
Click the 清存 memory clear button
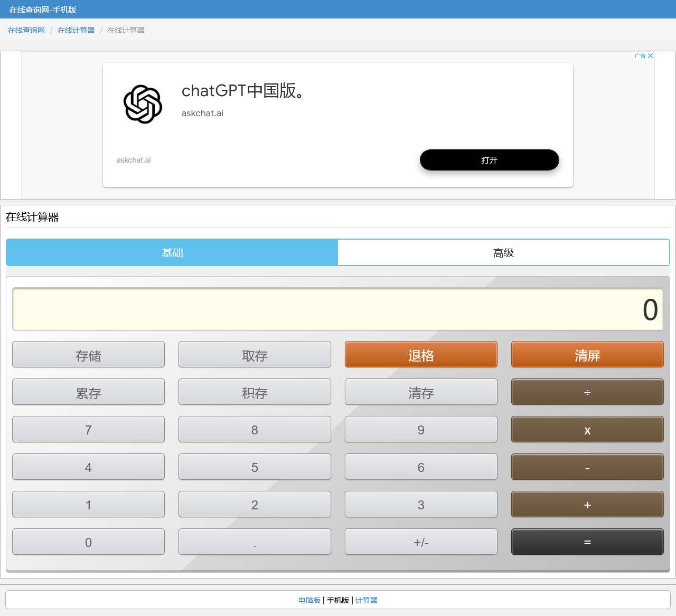point(421,392)
